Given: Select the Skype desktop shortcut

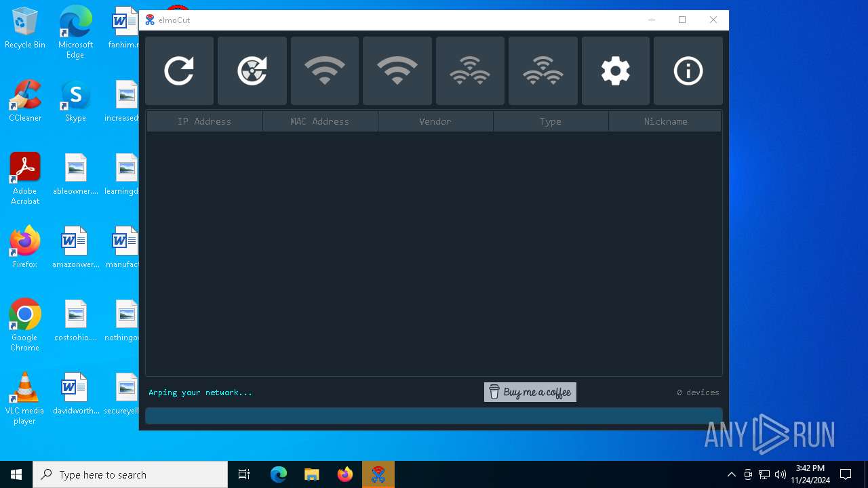Looking at the screenshot, I should pyautogui.click(x=75, y=101).
